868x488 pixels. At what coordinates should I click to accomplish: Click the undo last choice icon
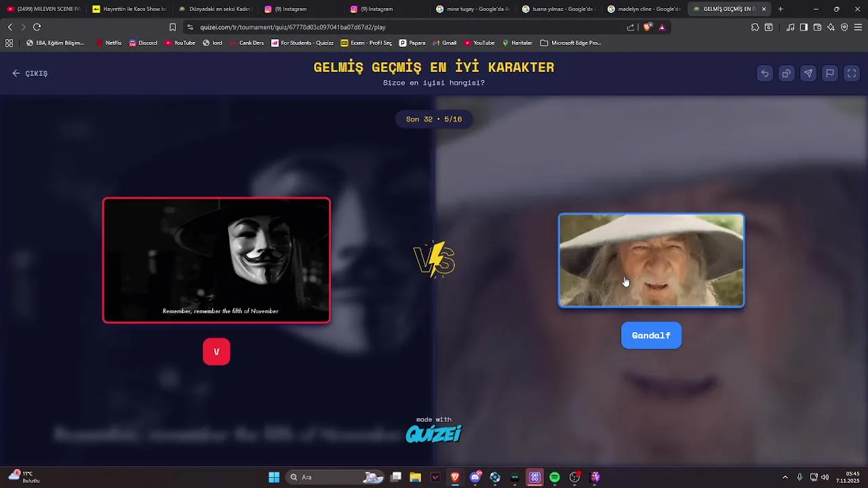pyautogui.click(x=765, y=73)
